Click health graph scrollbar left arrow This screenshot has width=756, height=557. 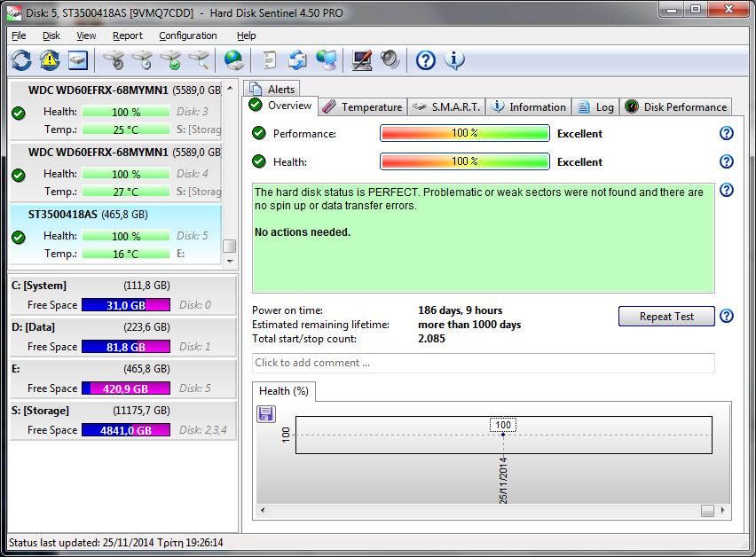pyautogui.click(x=263, y=510)
